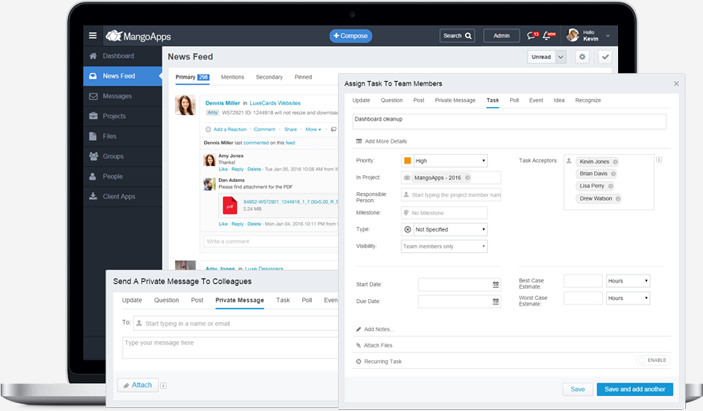This screenshot has width=703, height=411.
Task: Expand Add More Details section
Action: pyautogui.click(x=382, y=141)
